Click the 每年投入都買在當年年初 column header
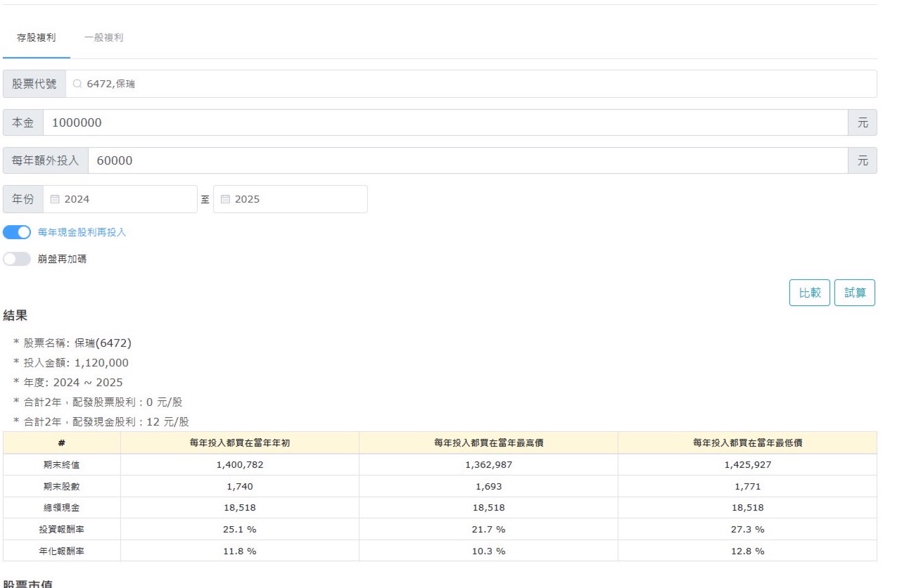The image size is (902, 588). coord(239,443)
